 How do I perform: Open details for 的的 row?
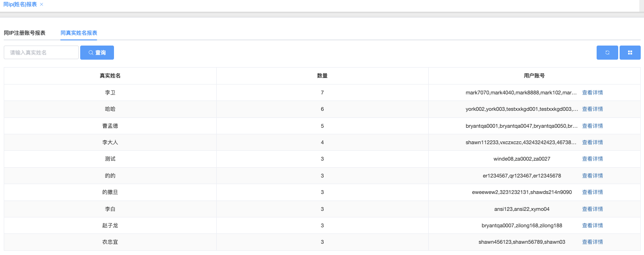pyautogui.click(x=592, y=176)
